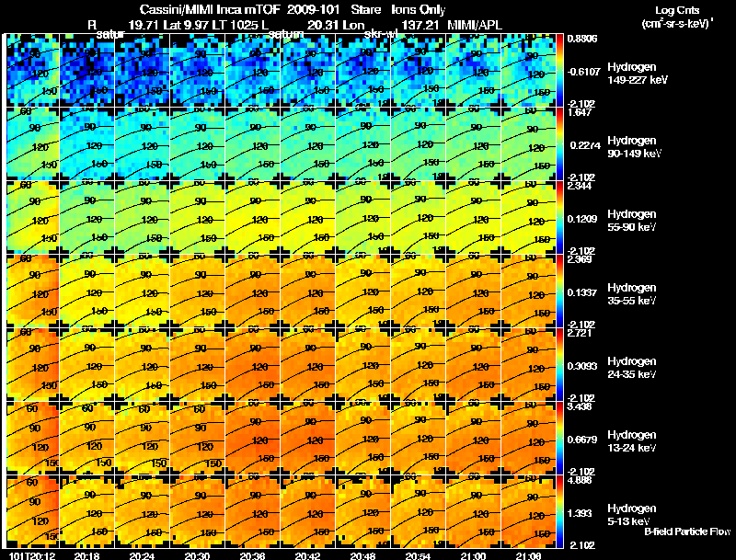
Task: Select the 35-55 keV image at 21:00
Action: pyautogui.click(x=473, y=291)
